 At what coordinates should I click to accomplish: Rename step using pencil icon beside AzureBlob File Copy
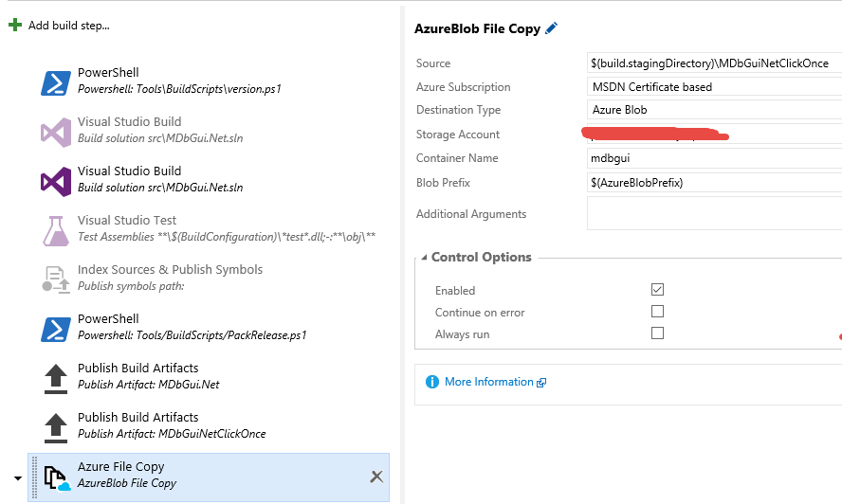552,27
